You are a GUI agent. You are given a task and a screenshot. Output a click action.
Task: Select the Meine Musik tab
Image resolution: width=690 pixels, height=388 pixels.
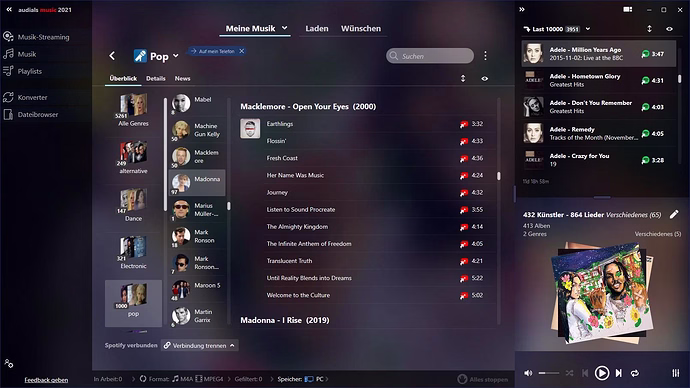click(250, 28)
